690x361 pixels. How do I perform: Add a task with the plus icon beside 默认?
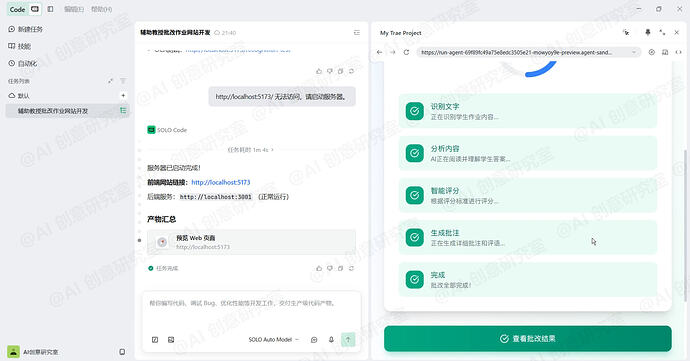[x=123, y=96]
